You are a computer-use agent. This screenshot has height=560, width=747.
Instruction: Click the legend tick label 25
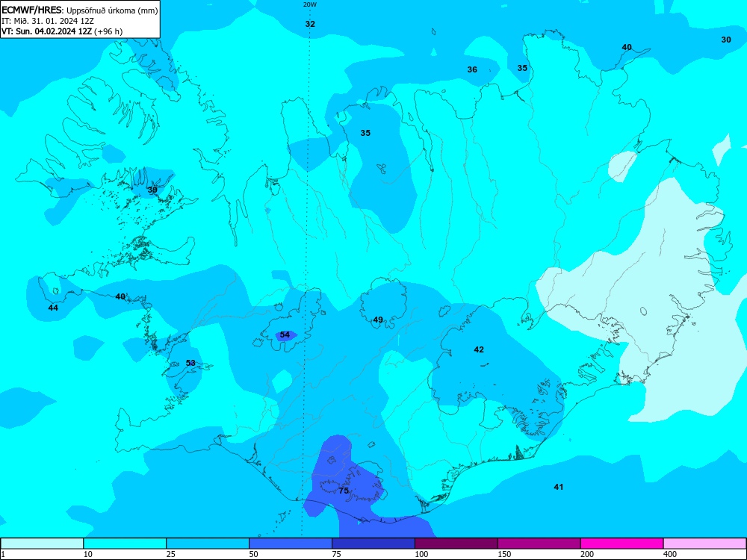(x=170, y=554)
